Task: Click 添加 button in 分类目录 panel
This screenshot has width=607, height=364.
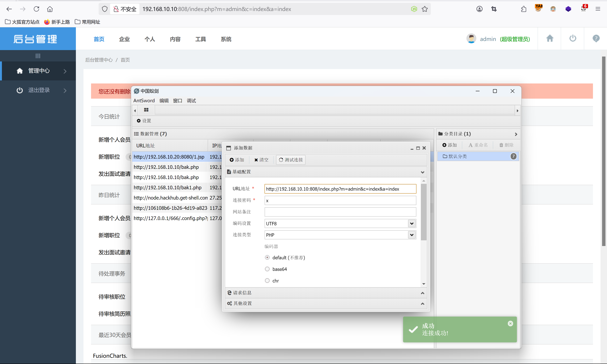Action: (x=450, y=145)
